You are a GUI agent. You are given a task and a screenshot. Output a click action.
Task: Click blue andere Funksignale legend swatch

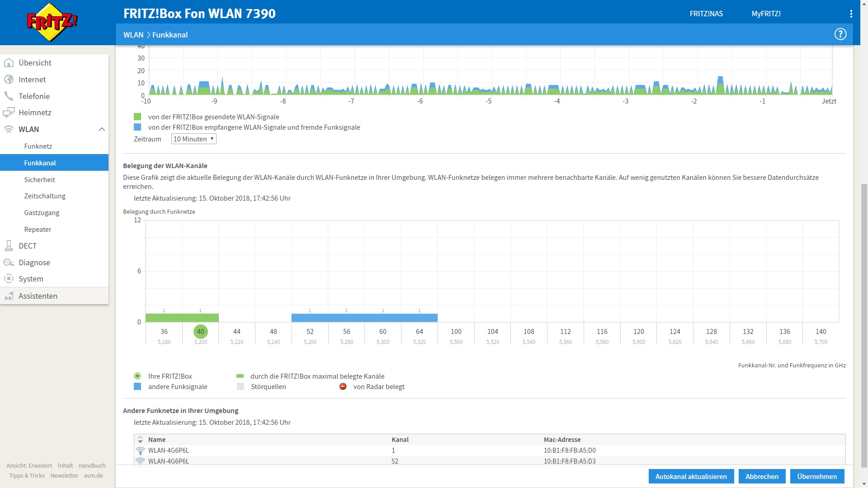137,386
